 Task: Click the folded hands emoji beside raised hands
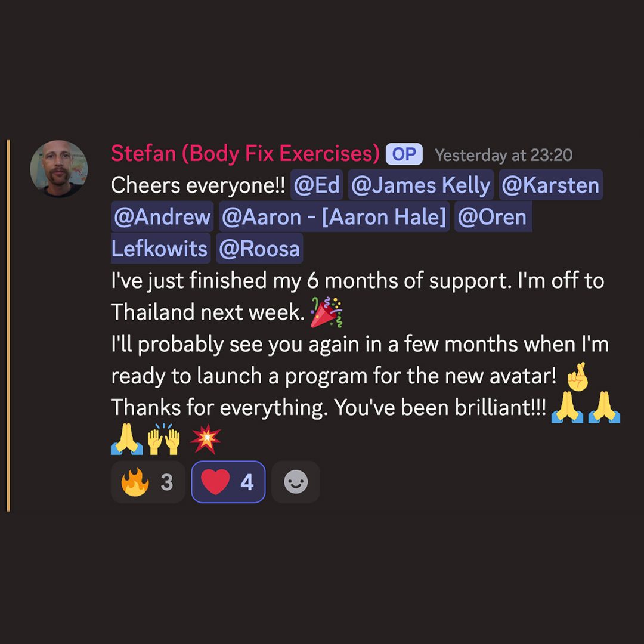click(127, 439)
